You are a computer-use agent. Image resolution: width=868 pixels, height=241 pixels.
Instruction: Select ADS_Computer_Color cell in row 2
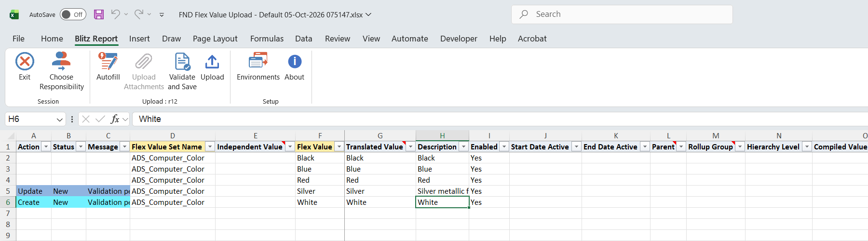point(173,158)
